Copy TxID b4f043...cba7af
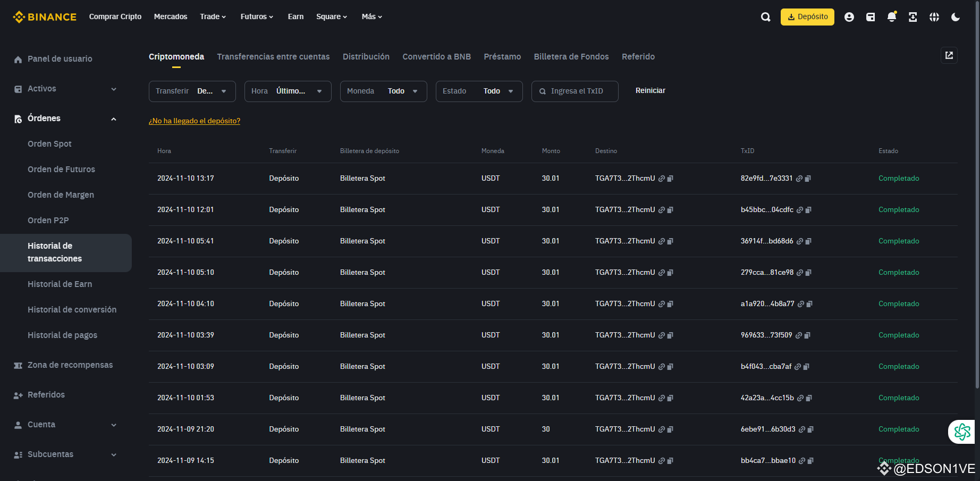 tap(806, 367)
